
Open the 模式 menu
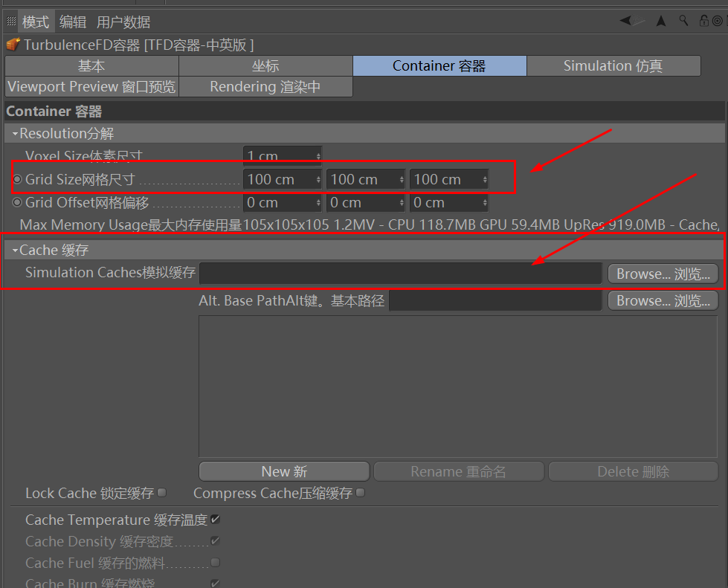click(36, 22)
